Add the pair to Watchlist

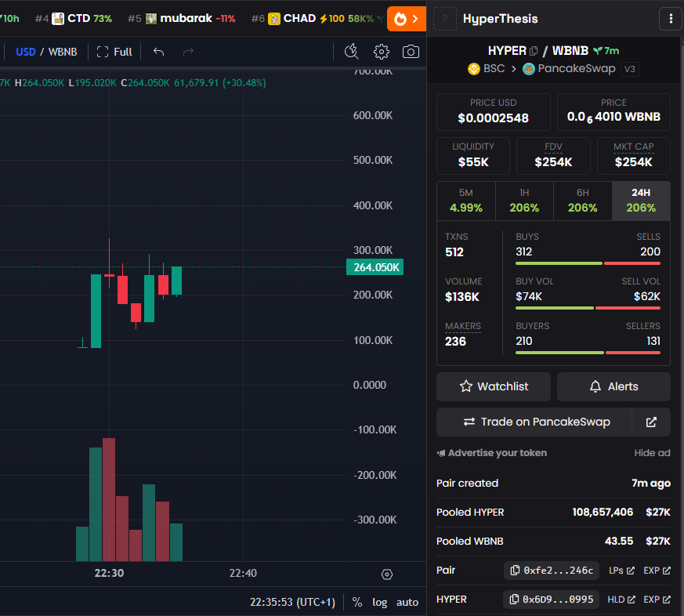pos(494,386)
